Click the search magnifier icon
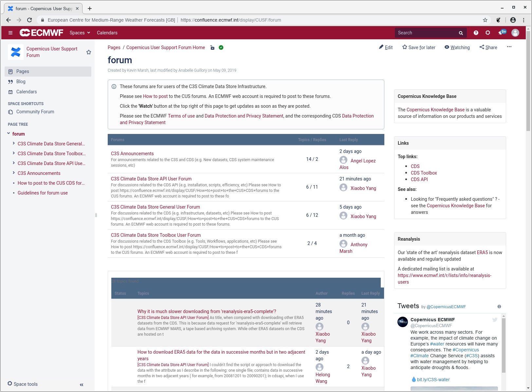Image resolution: width=532 pixels, height=392 pixels. click(x=461, y=33)
